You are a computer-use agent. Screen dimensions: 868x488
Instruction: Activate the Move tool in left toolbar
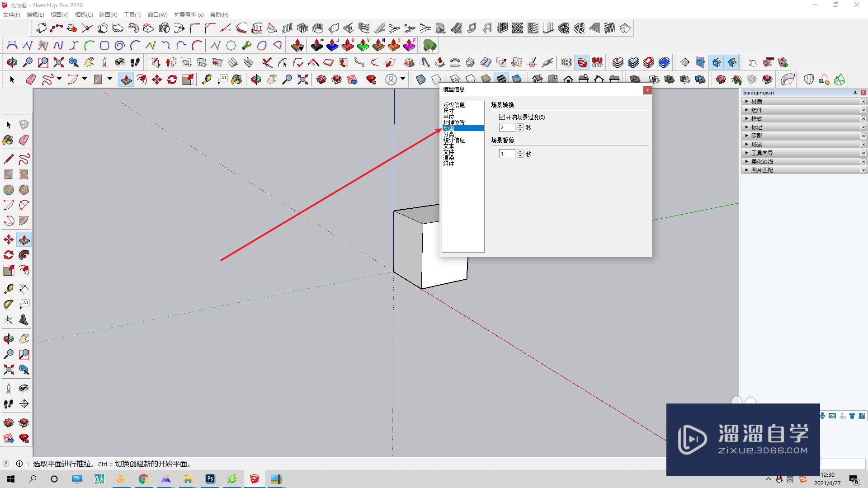[x=9, y=239]
